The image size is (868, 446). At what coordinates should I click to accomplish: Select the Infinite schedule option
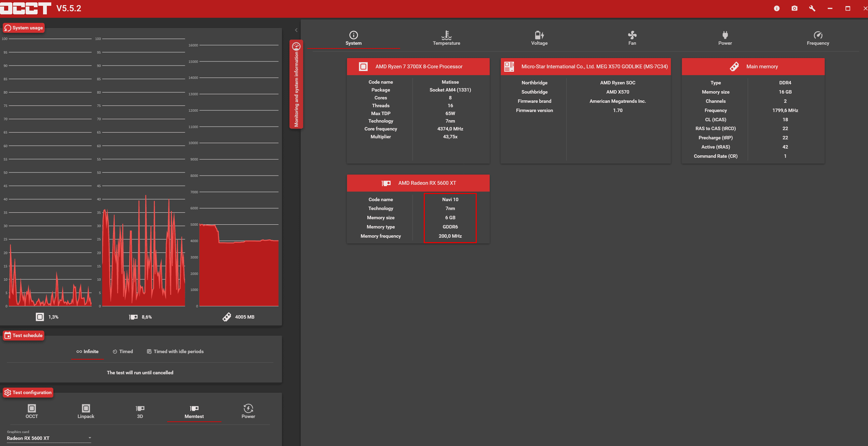click(x=87, y=351)
